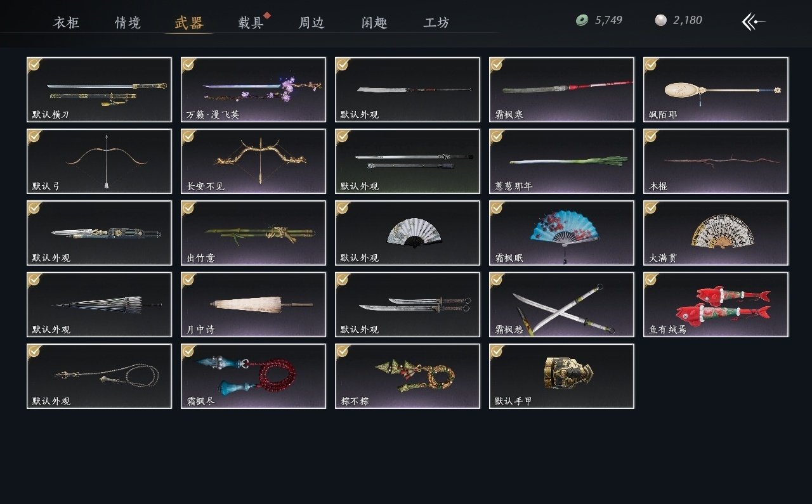
Task: Toggle checkmark on 默认横刀 card
Action: tap(34, 65)
